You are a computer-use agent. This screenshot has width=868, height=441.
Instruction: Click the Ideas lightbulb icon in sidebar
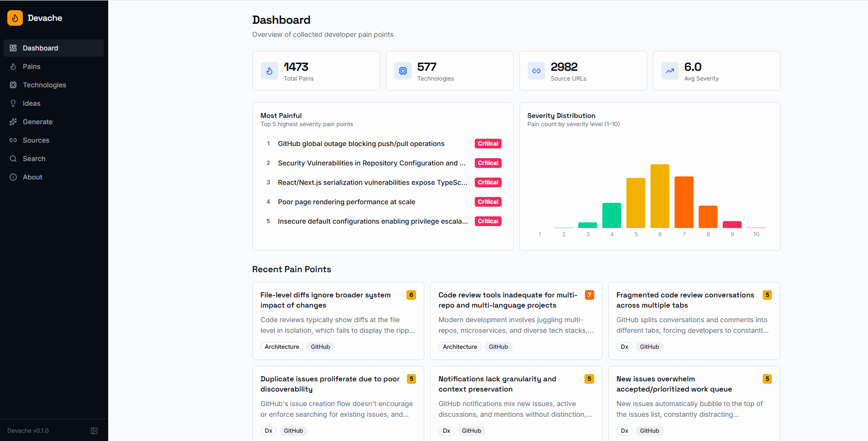13,103
